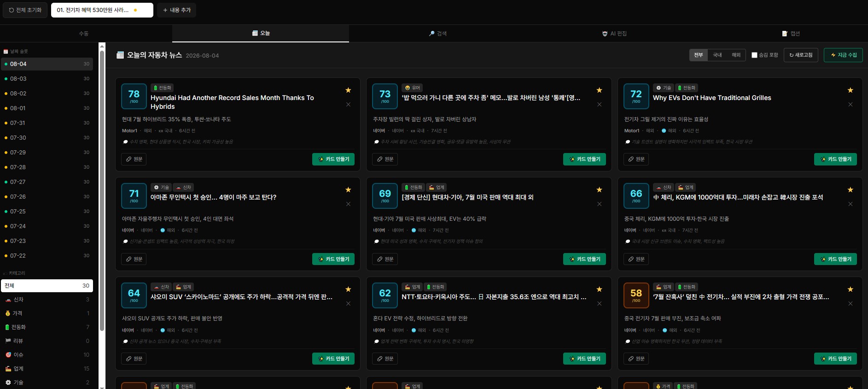The image size is (868, 389).
Task: Filter news by 해외 in the header filter
Action: 736,55
